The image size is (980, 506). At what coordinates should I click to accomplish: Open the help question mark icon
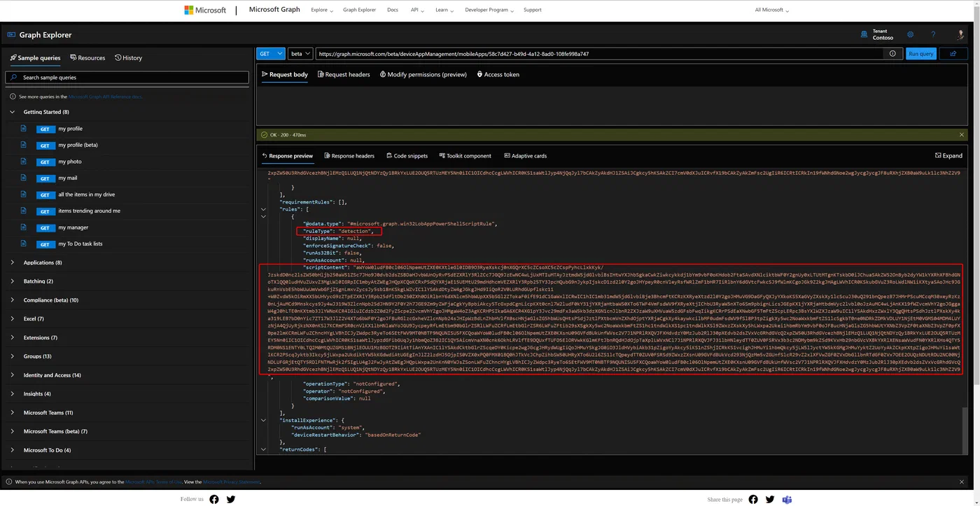point(933,34)
